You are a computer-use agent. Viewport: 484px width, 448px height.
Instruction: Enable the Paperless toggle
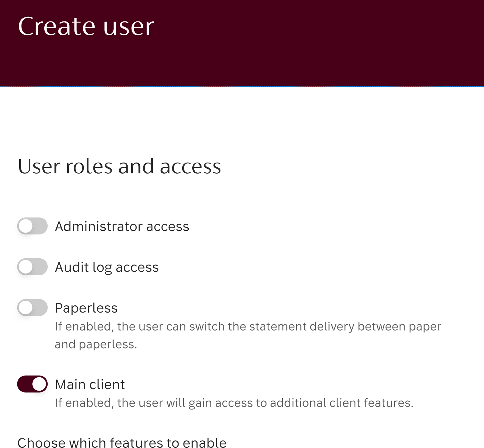(x=32, y=307)
